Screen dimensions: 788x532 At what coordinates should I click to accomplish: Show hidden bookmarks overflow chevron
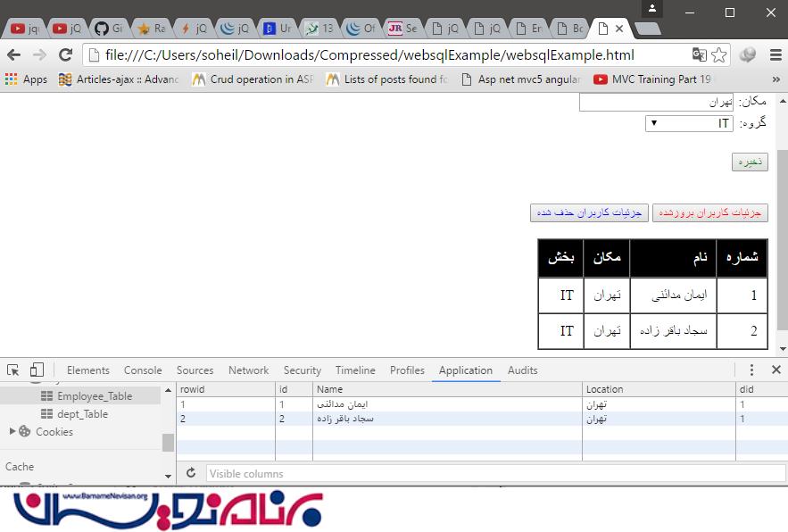pos(775,79)
